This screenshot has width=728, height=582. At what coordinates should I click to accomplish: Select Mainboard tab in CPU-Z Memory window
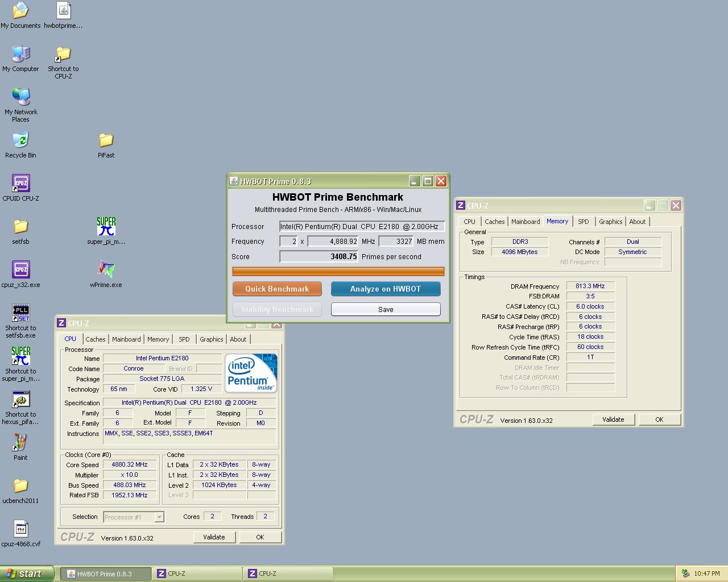pos(526,222)
